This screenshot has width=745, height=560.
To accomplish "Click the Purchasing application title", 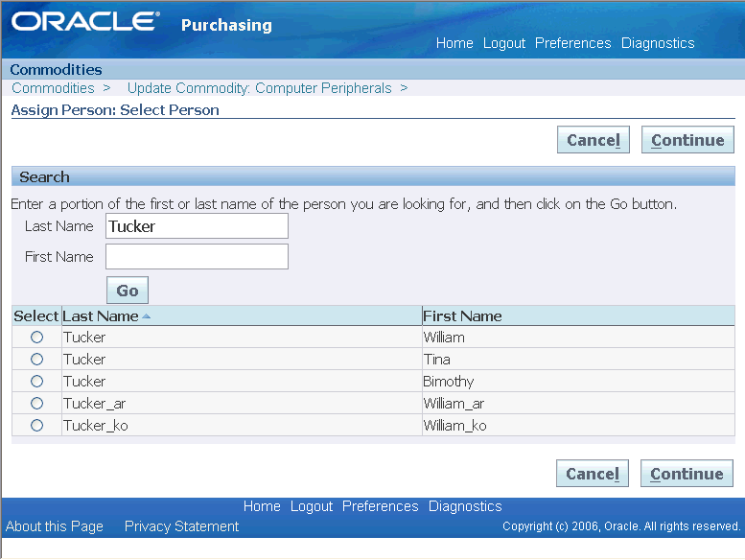I will click(x=226, y=25).
